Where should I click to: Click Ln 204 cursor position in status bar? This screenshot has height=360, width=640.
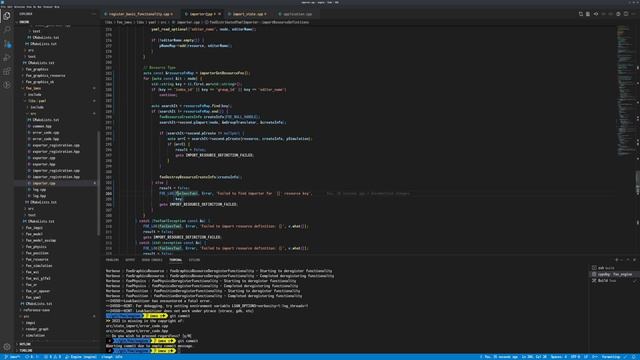tap(534, 357)
